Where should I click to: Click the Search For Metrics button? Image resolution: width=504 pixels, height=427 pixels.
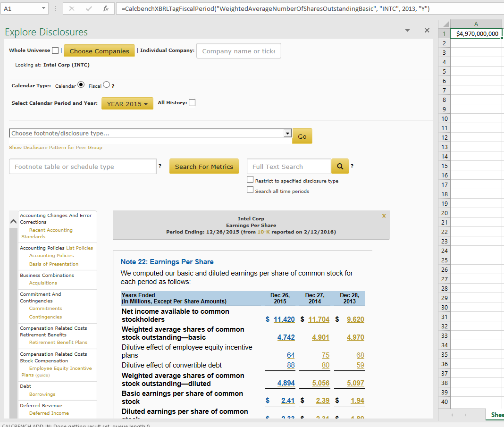tap(204, 167)
